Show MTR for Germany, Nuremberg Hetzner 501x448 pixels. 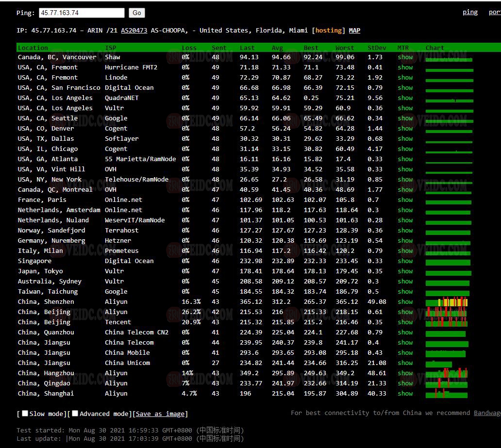click(x=405, y=241)
